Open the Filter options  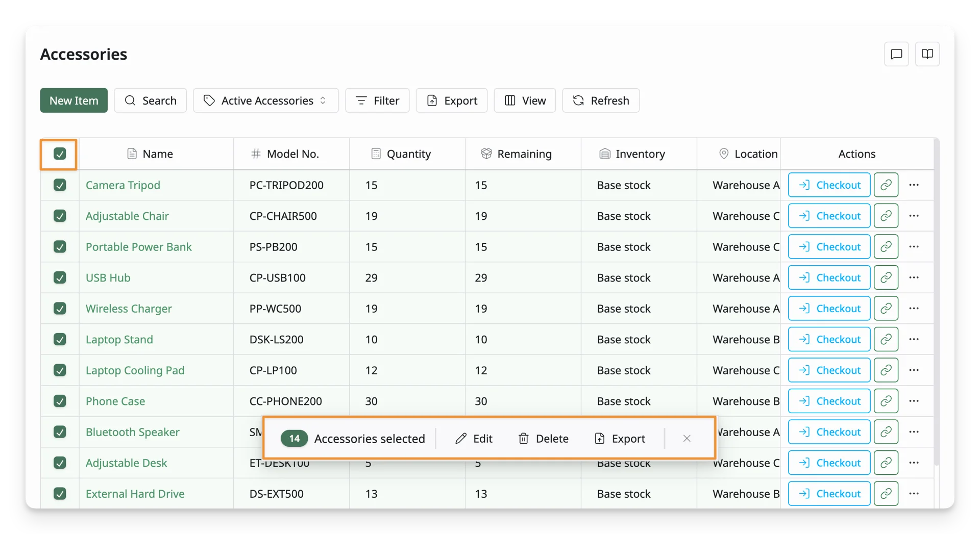point(377,100)
